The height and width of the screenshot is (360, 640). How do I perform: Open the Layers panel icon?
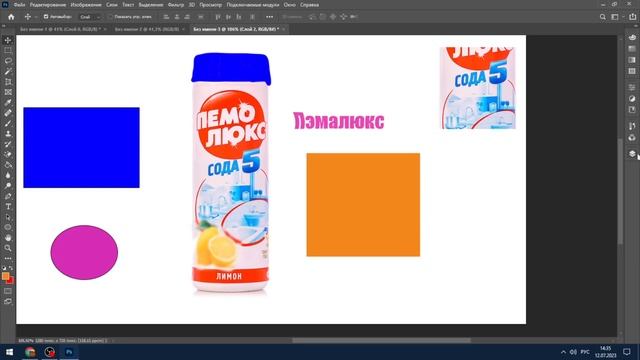pos(632,153)
